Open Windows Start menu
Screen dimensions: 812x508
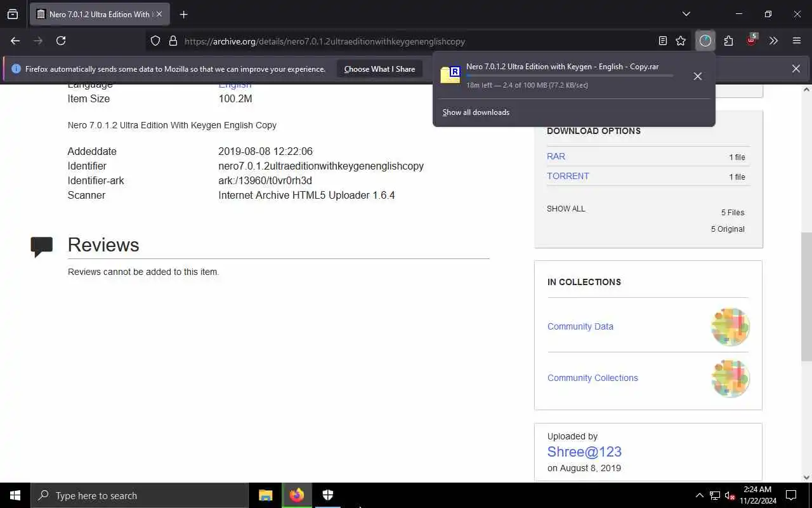(15, 495)
